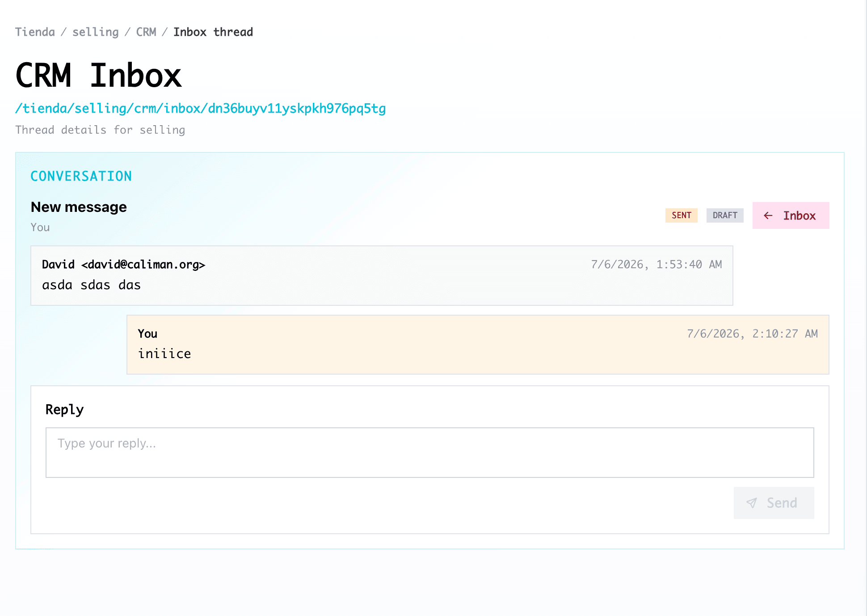Click the CONVERSATION section heading
The image size is (867, 616).
click(x=81, y=176)
